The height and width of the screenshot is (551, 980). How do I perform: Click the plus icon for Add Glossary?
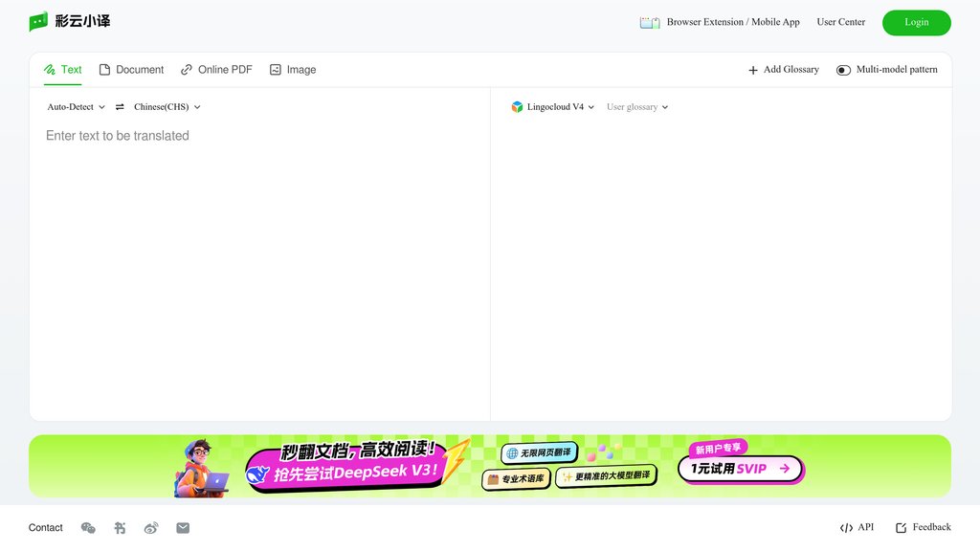coord(753,70)
